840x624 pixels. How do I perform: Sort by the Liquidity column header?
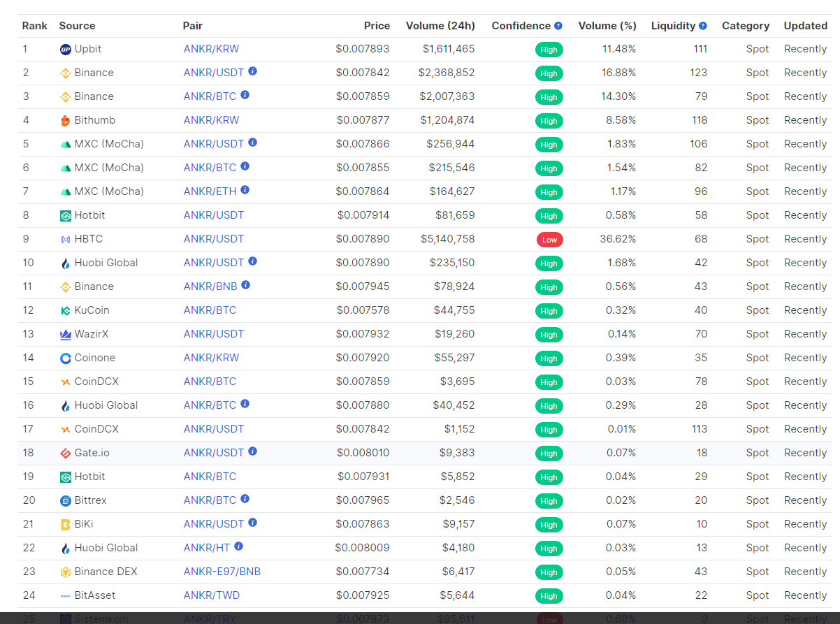pos(674,26)
